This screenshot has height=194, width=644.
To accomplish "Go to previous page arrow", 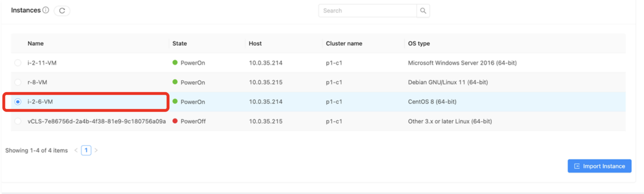I will (76, 150).
